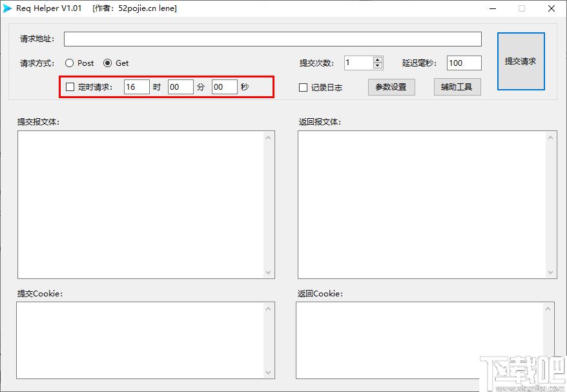Click the hour field showing 16

[137, 87]
